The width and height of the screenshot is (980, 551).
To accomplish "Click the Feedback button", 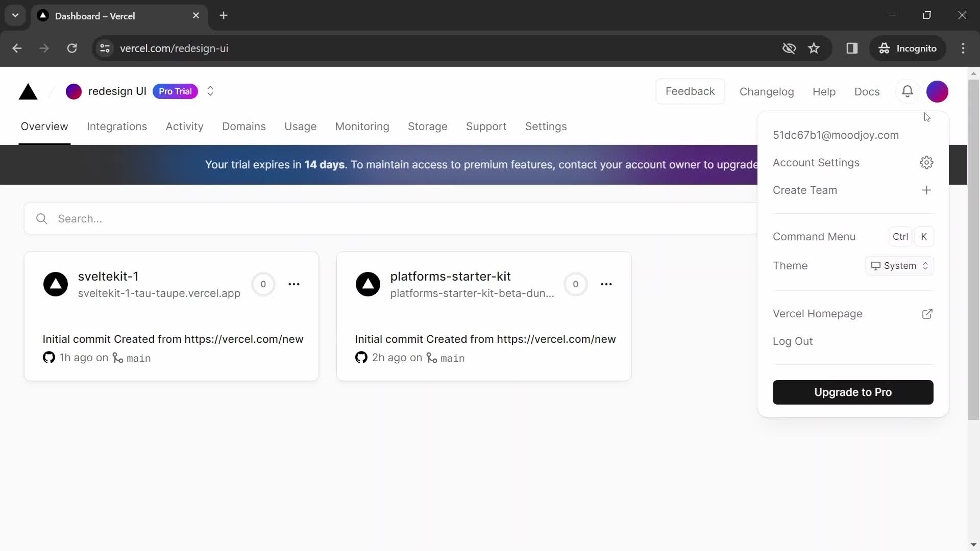I will coord(690,91).
